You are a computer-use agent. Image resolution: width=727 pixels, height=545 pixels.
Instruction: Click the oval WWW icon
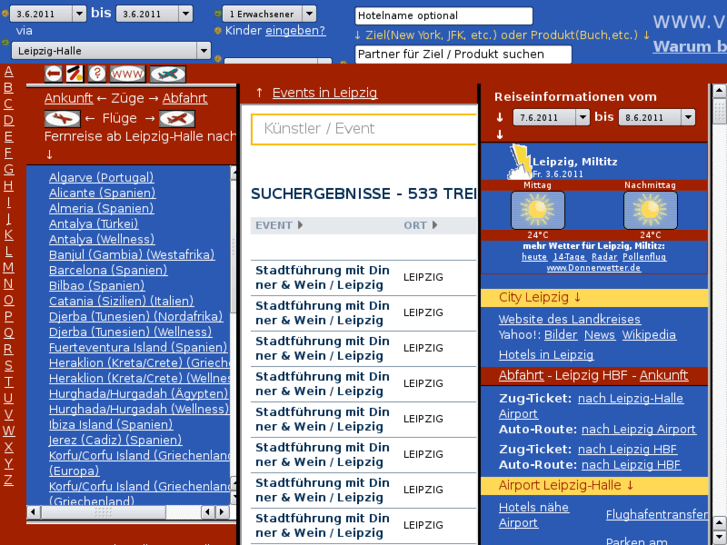coord(128,74)
